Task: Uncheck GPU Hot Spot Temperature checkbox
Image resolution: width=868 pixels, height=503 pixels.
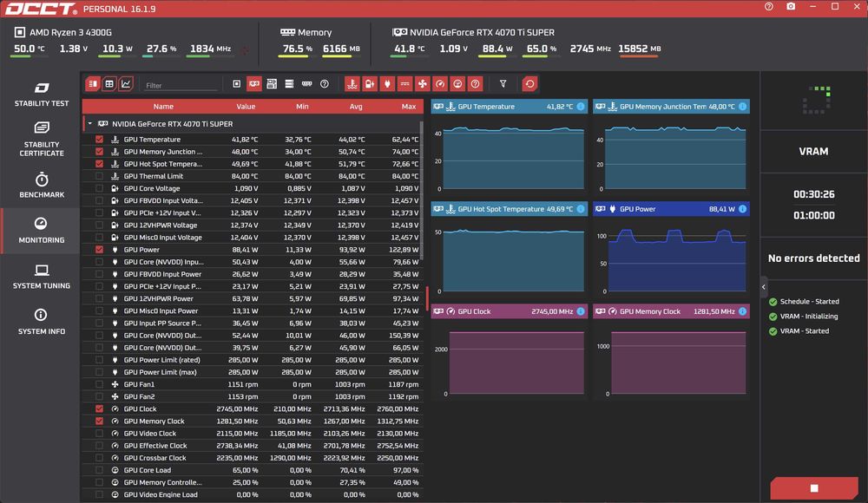Action: pyautogui.click(x=99, y=164)
